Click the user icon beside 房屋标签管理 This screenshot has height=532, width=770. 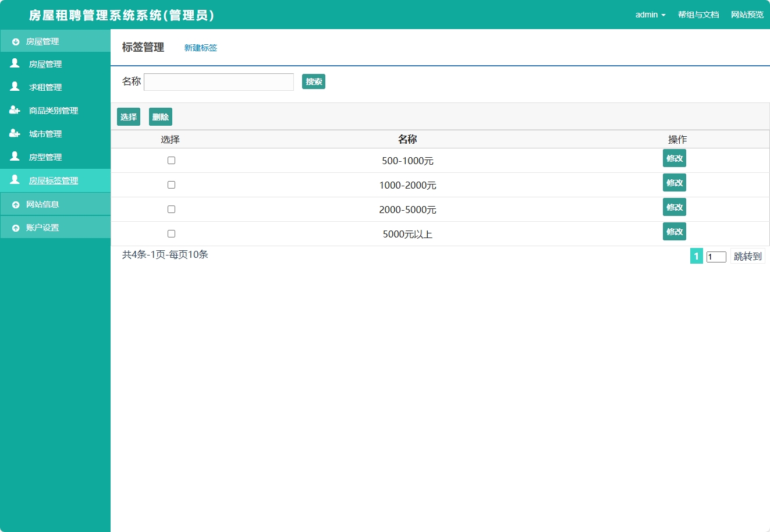click(15, 180)
